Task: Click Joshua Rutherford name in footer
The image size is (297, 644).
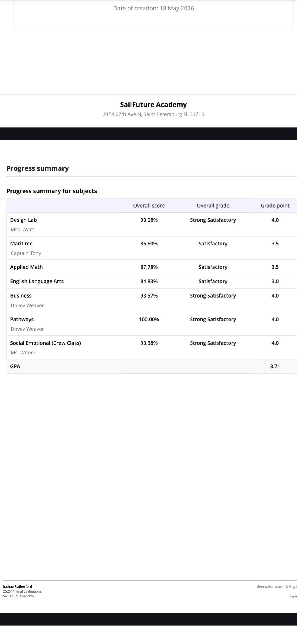Action: (17, 586)
